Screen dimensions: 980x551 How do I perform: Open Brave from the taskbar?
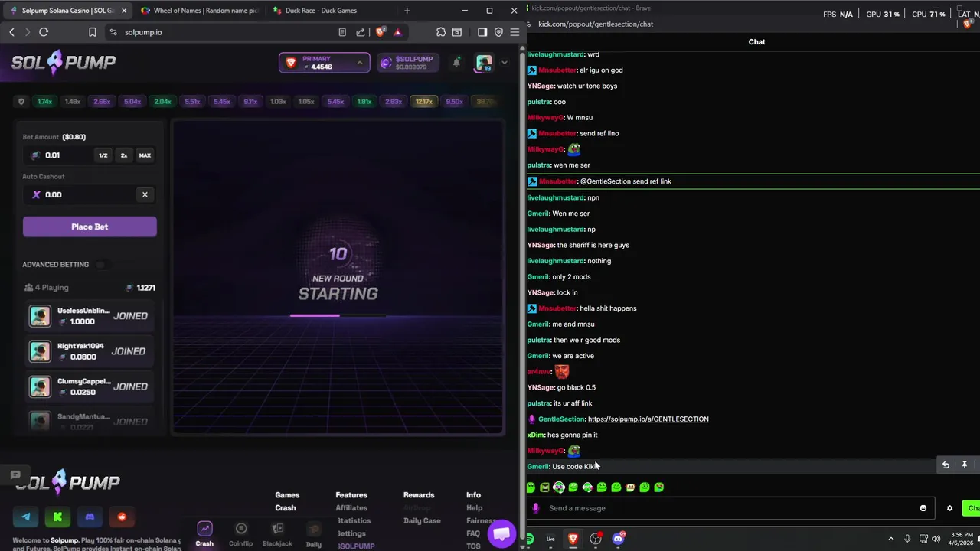click(x=573, y=539)
